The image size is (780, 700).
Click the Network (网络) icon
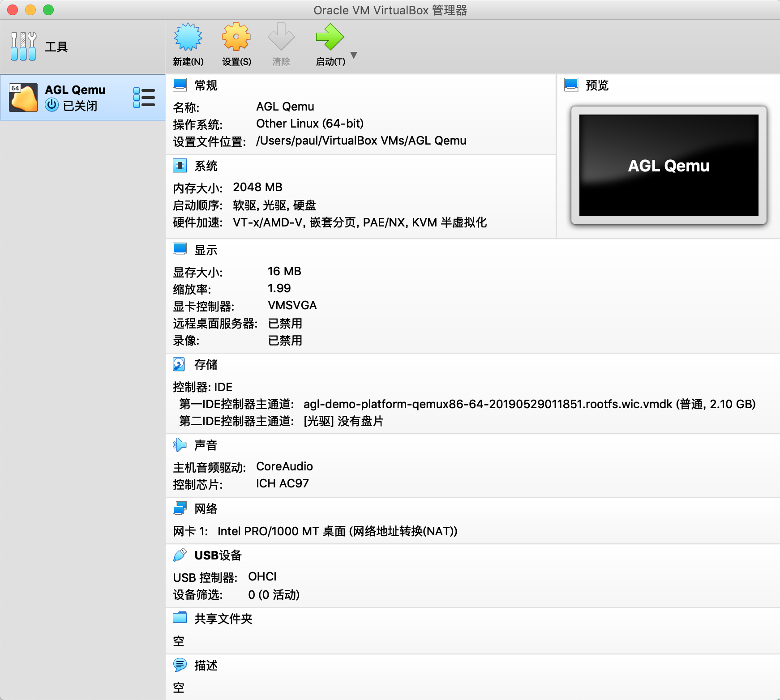[180, 508]
